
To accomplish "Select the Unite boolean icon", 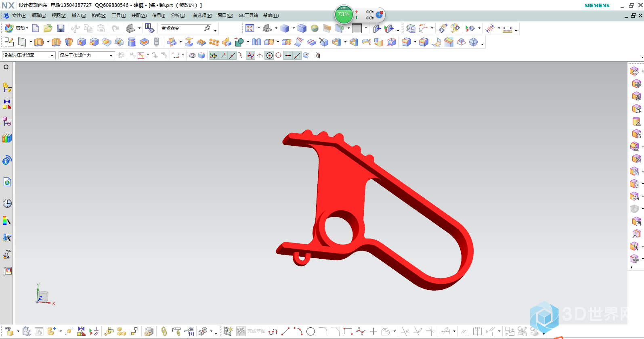I will point(239,42).
